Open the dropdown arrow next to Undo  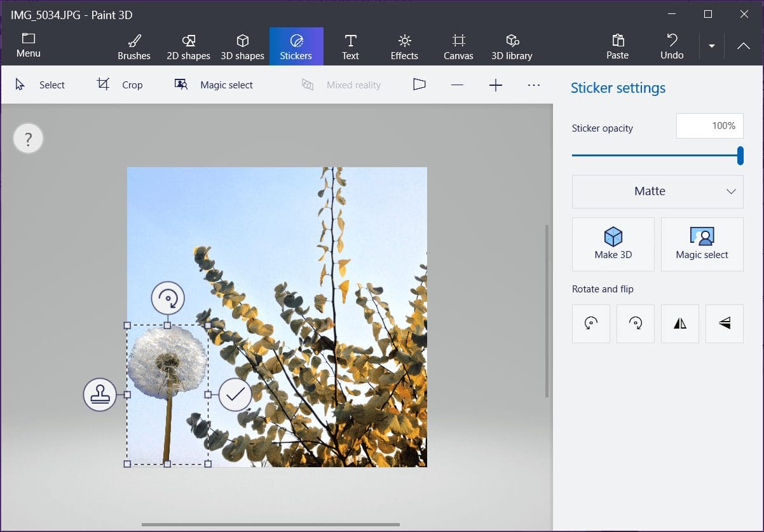point(712,46)
